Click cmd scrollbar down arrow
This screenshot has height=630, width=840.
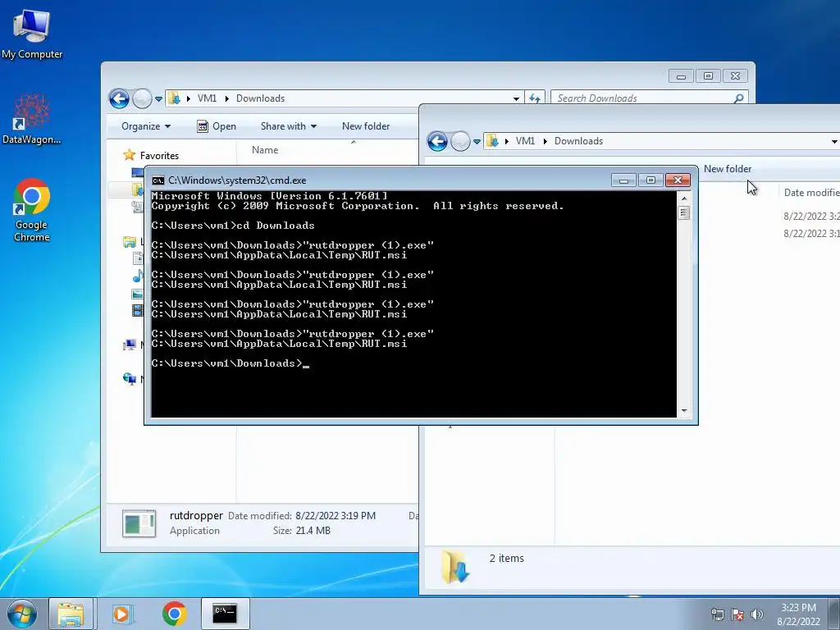684,411
